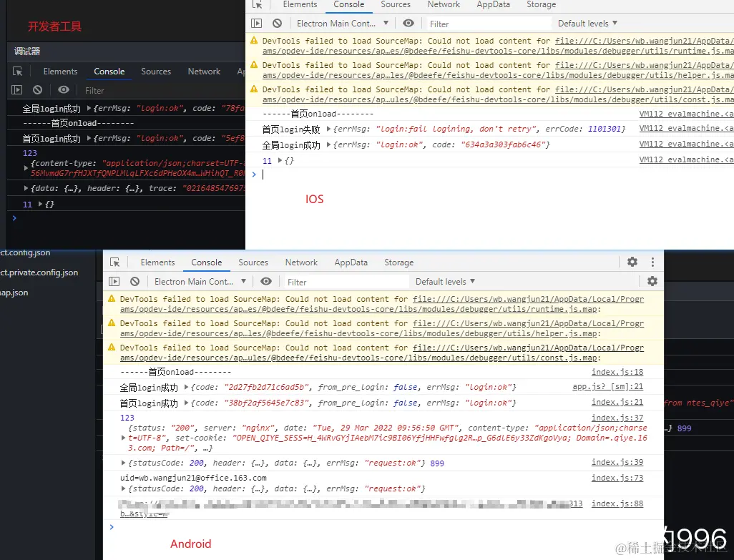
Task: Expand content-type header object in dark panel
Action: tap(26, 167)
